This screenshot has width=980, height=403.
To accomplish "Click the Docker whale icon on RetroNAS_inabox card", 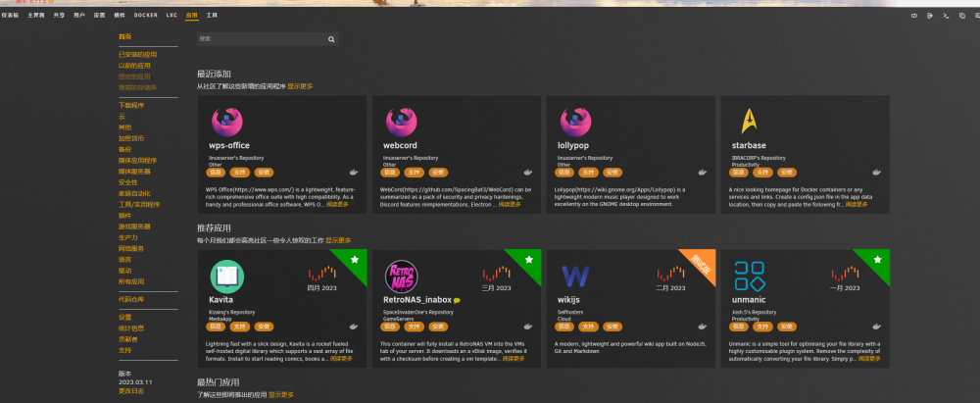I will [527, 327].
